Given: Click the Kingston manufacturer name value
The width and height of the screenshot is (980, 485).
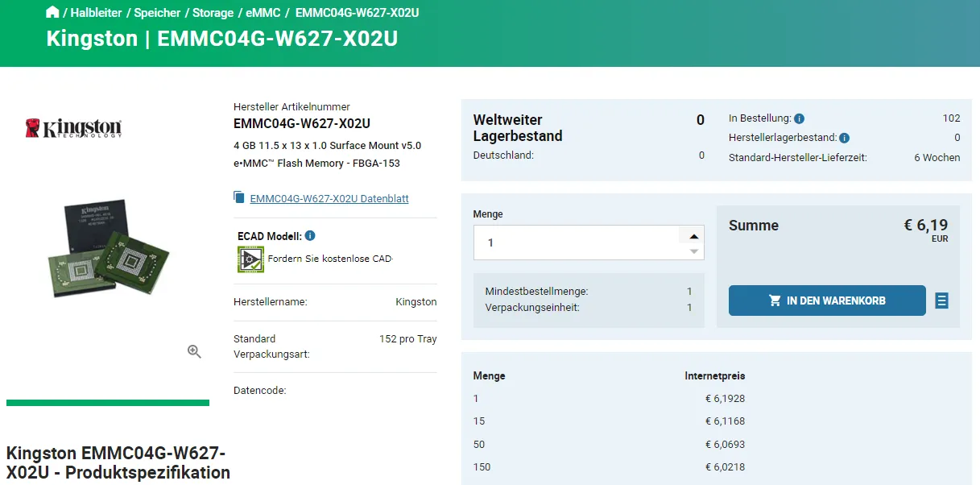Looking at the screenshot, I should coord(416,302).
